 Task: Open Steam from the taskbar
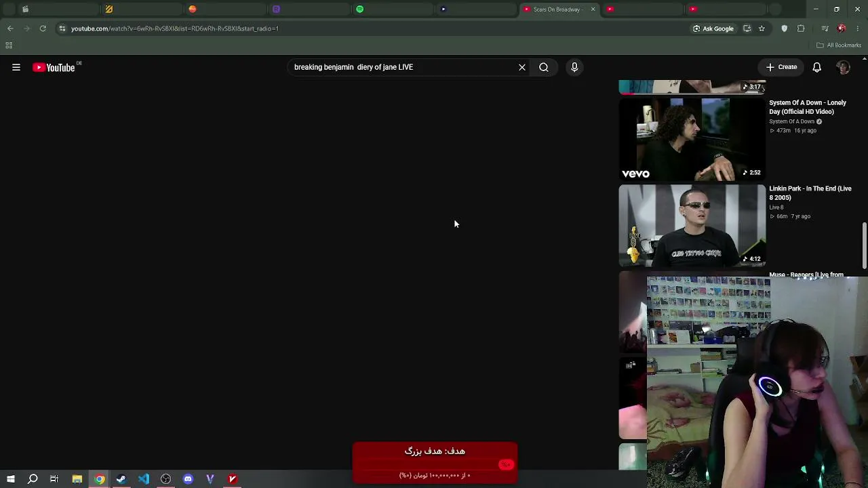pos(121,479)
